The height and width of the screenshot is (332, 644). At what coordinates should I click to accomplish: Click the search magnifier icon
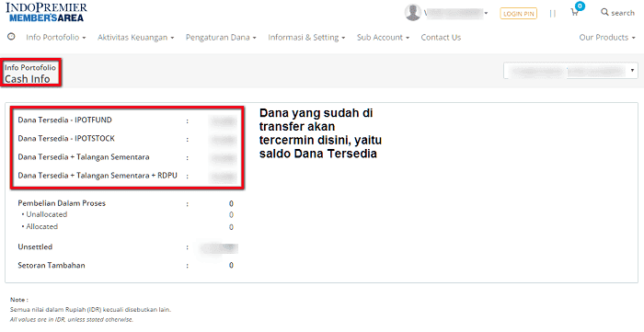point(604,12)
